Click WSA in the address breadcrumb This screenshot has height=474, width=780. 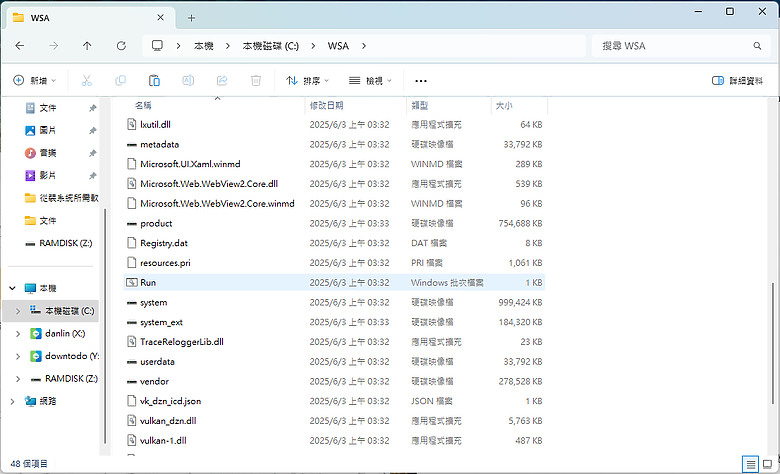[338, 46]
